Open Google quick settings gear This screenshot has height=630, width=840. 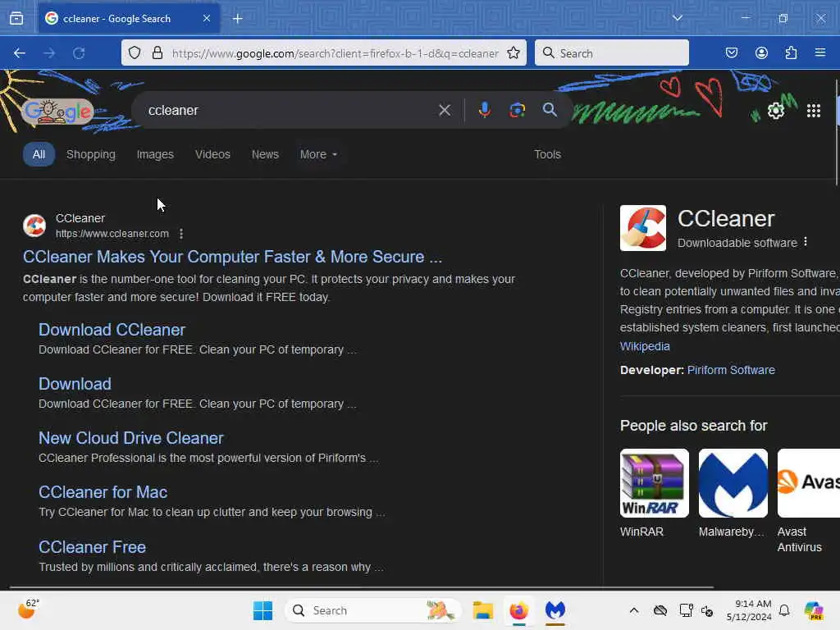tap(775, 111)
